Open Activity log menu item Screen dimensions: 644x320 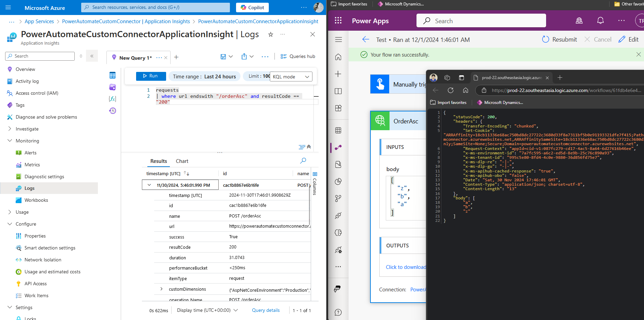27,81
